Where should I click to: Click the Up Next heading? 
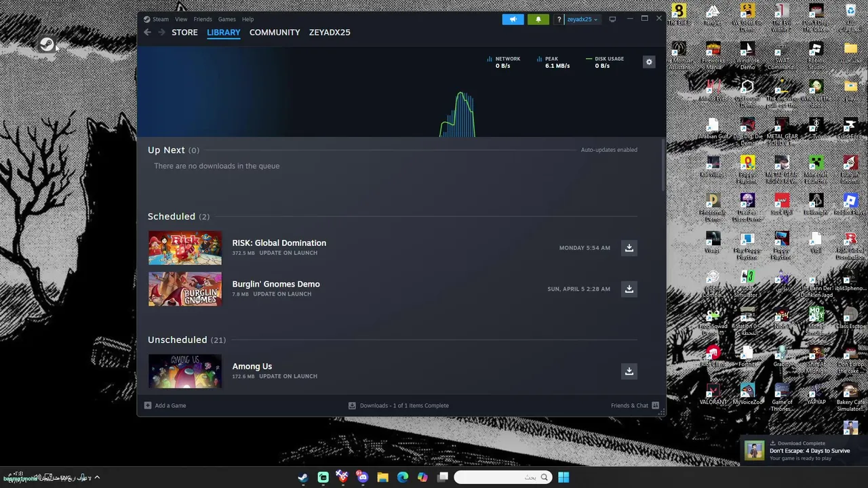point(166,150)
